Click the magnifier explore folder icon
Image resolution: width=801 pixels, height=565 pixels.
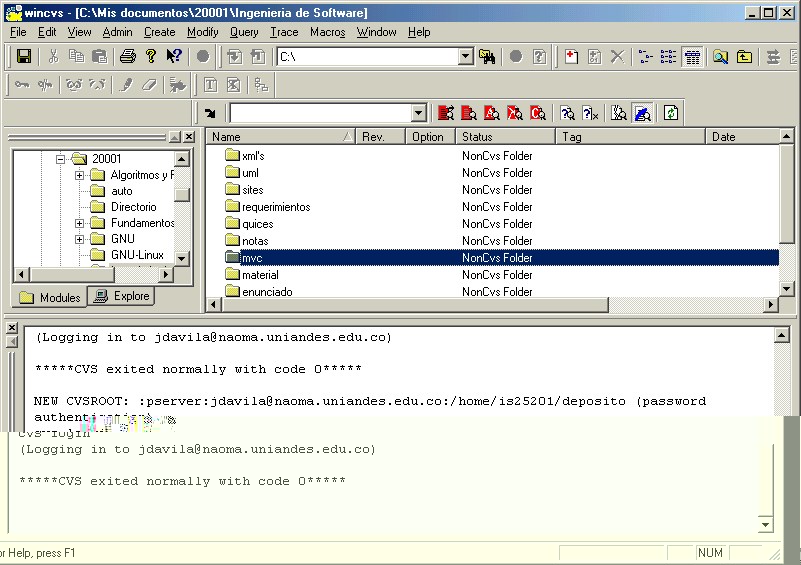(720, 57)
